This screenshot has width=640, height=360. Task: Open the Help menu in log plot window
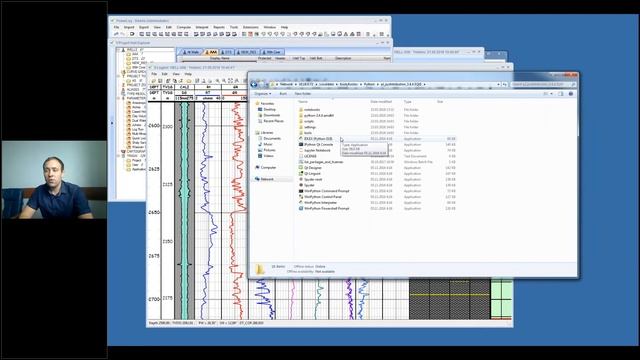click(188, 74)
